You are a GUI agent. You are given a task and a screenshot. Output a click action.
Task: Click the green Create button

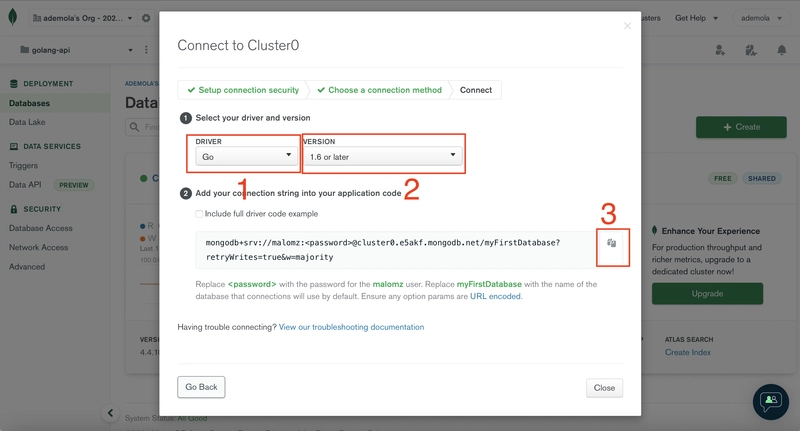[x=741, y=127]
